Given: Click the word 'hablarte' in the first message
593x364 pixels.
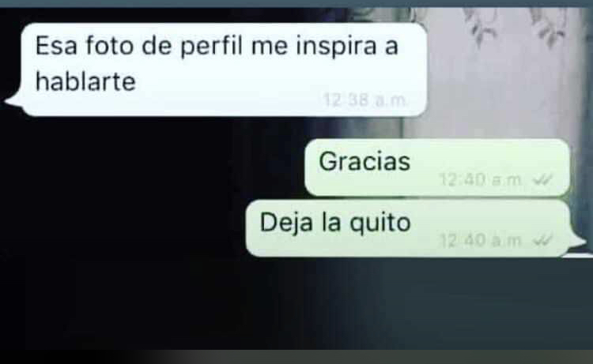Looking at the screenshot, I should [x=85, y=81].
